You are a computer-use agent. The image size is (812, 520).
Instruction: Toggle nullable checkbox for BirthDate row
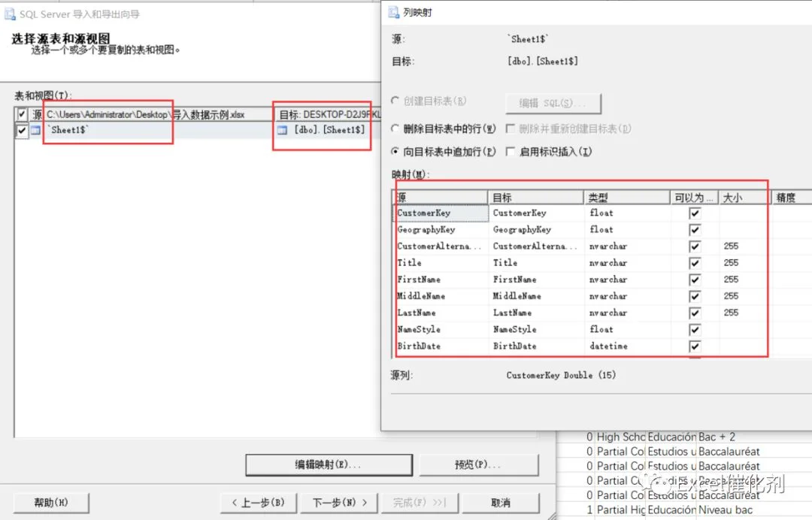695,346
